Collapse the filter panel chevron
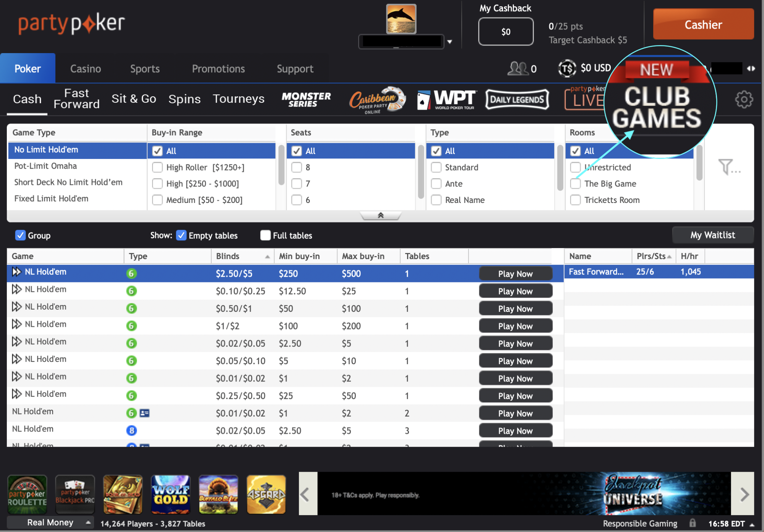 click(381, 216)
